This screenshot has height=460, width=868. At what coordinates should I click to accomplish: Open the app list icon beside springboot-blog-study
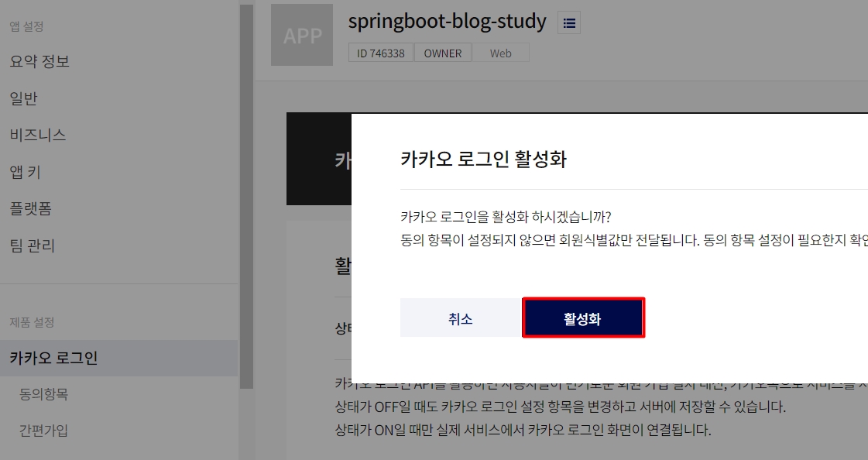click(569, 22)
